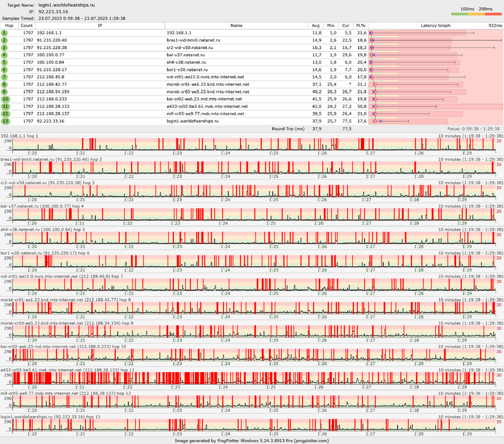Click IP cell 91.235.220.40
504x444 pixels.
coord(52,40)
